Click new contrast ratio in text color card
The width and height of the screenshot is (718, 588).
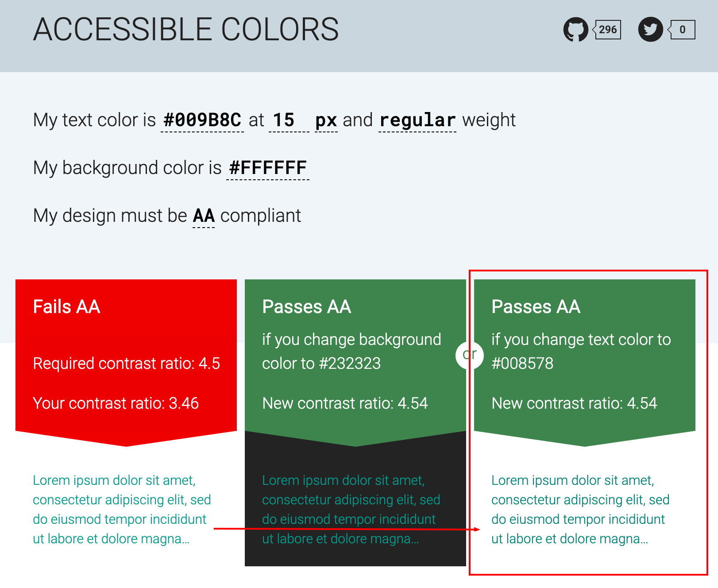pos(575,403)
